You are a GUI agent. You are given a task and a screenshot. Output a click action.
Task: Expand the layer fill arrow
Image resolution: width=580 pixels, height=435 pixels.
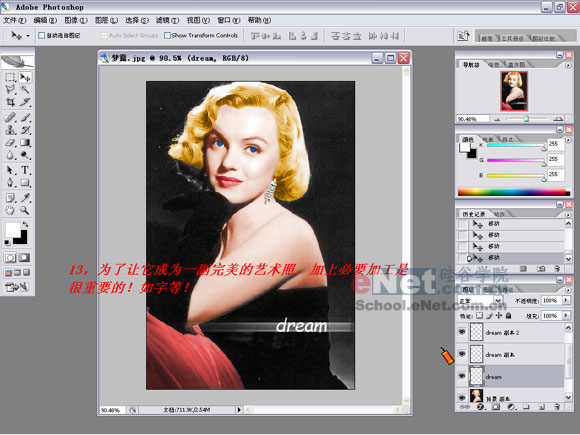coord(566,316)
